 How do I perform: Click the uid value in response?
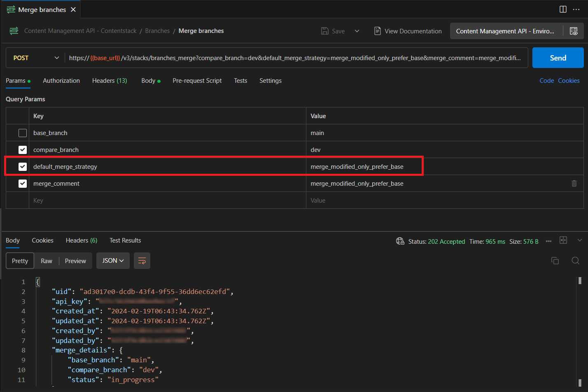pos(156,292)
